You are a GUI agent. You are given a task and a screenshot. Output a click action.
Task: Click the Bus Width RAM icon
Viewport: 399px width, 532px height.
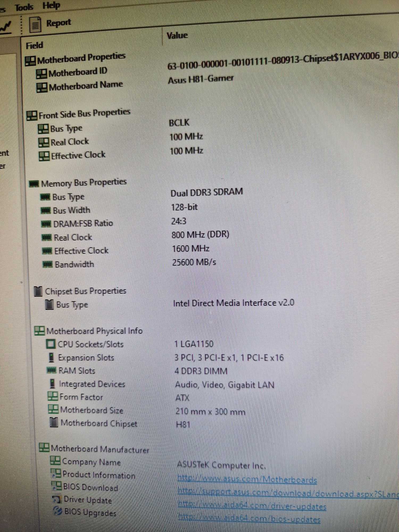45,211
